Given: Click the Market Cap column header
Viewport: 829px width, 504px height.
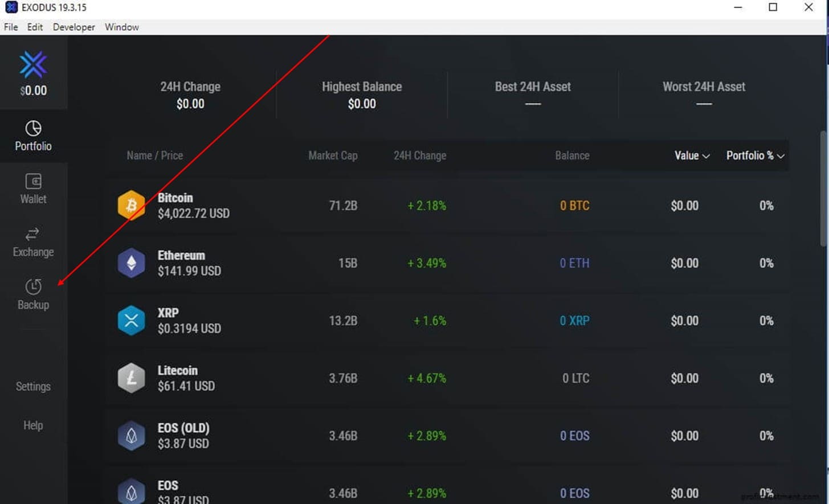Looking at the screenshot, I should click(x=333, y=155).
